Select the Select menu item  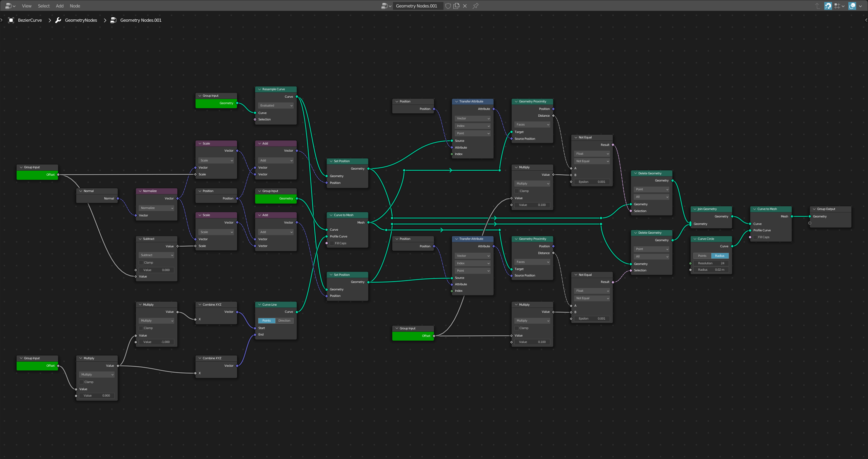coord(42,6)
